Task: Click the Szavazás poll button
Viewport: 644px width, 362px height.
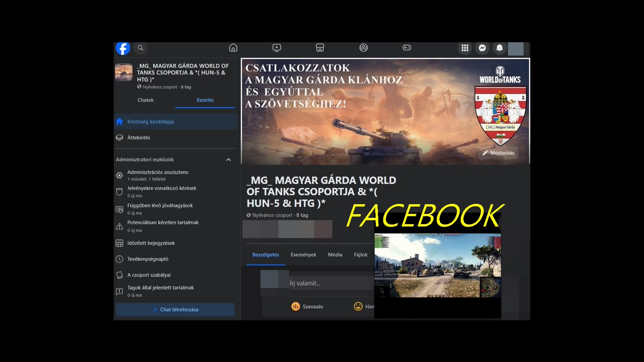Action: [307, 306]
